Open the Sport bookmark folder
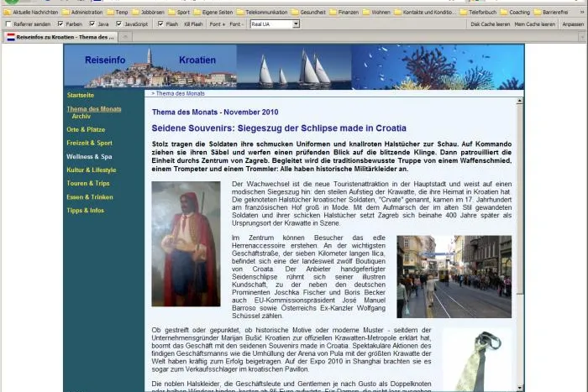Screen dimensions: 588x392 click(179, 12)
